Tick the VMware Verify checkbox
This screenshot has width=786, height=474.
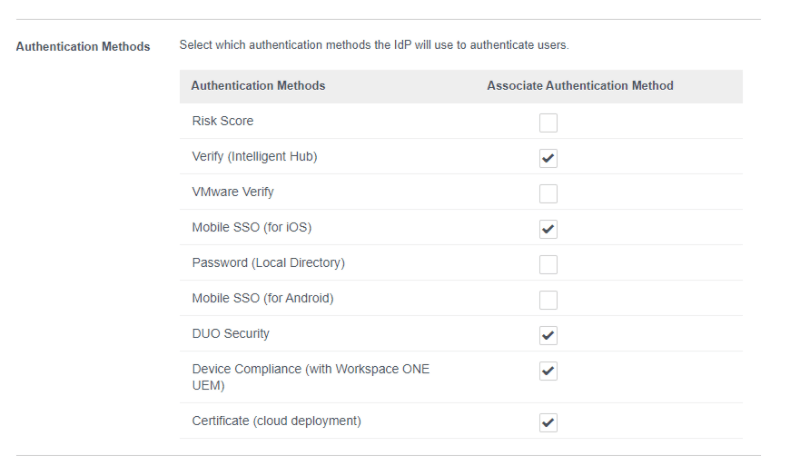click(548, 193)
